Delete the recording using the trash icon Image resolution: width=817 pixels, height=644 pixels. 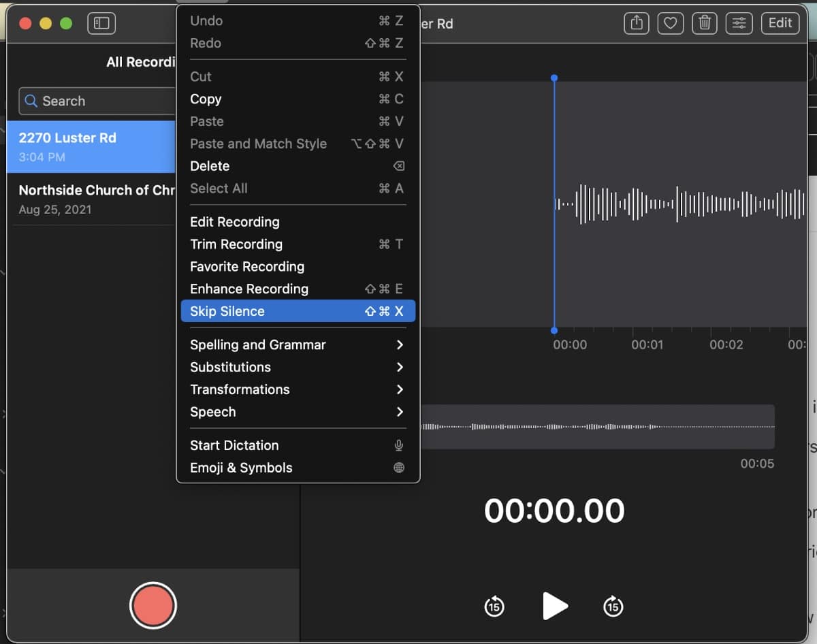tap(705, 23)
